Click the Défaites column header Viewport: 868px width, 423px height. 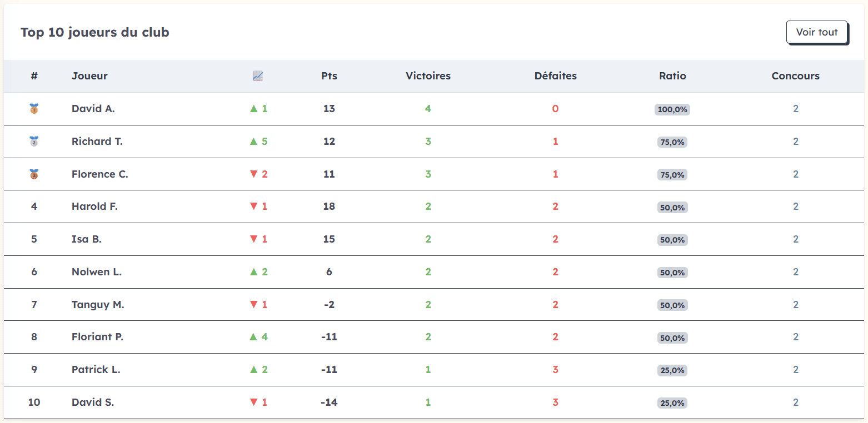555,75
